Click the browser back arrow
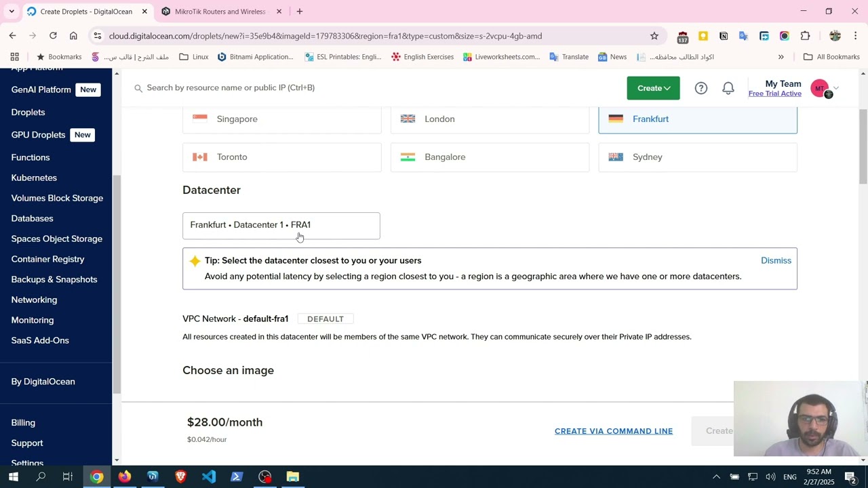 [12, 36]
